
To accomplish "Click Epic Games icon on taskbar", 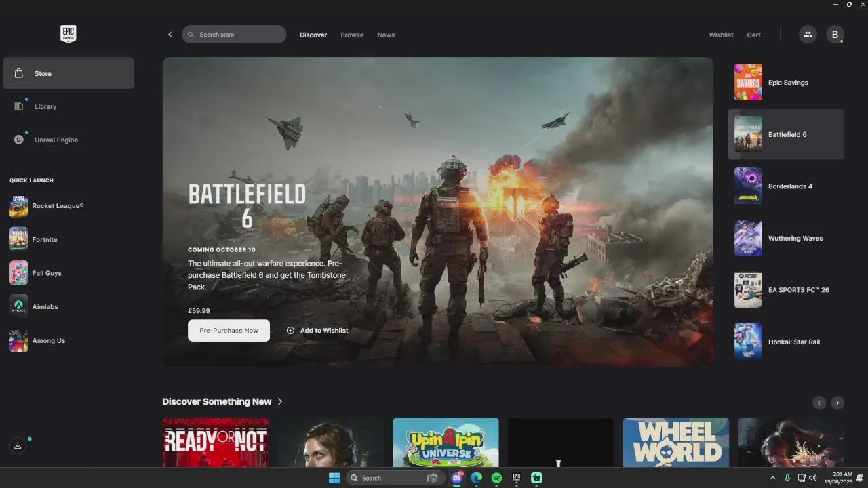I will tap(516, 478).
